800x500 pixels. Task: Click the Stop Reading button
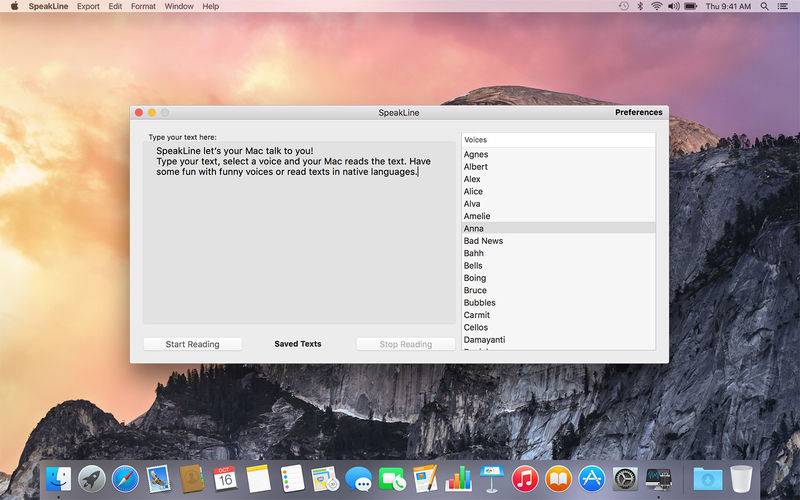(x=406, y=344)
